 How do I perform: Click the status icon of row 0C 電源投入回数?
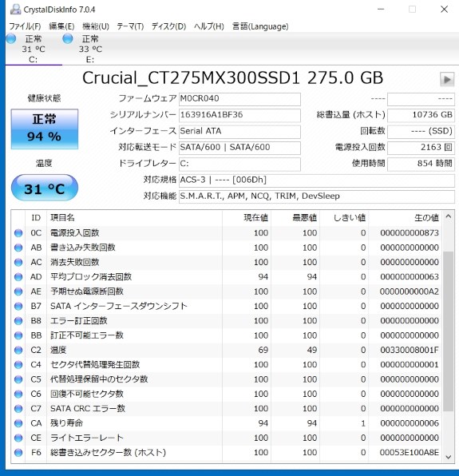(18, 233)
